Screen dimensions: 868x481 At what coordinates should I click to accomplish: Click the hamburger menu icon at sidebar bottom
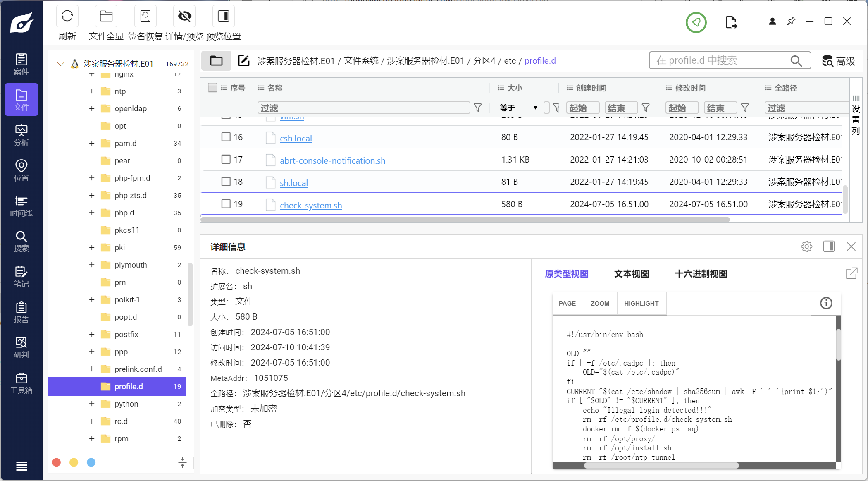coord(21,466)
